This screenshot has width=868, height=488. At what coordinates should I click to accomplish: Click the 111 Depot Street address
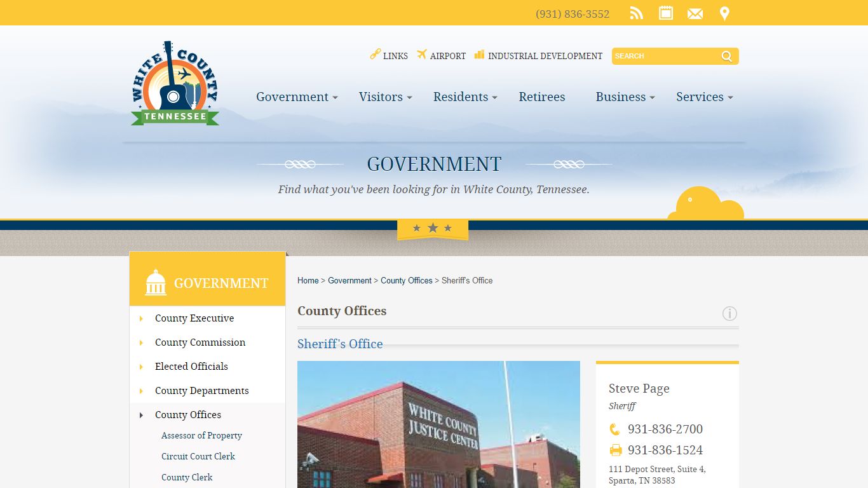pos(657,475)
